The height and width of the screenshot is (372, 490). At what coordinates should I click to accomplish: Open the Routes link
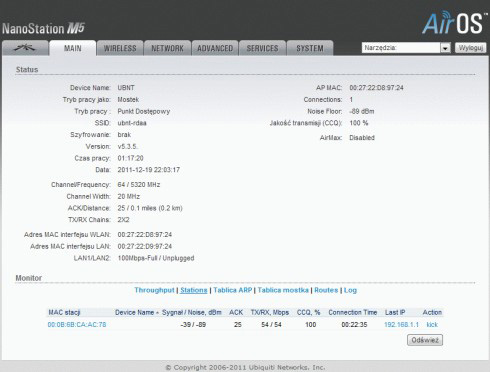click(x=326, y=290)
